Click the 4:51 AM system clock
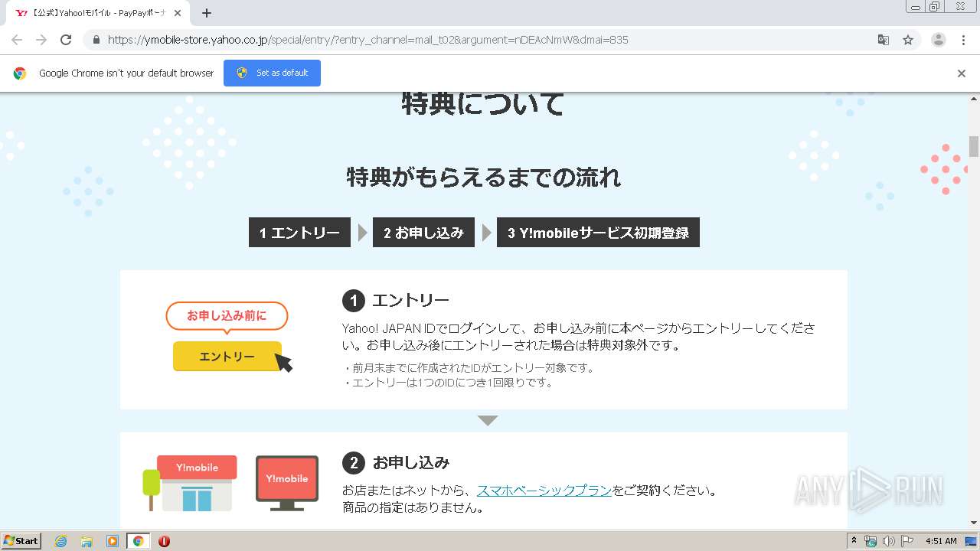Viewport: 980px width, 551px height. pyautogui.click(x=941, y=541)
